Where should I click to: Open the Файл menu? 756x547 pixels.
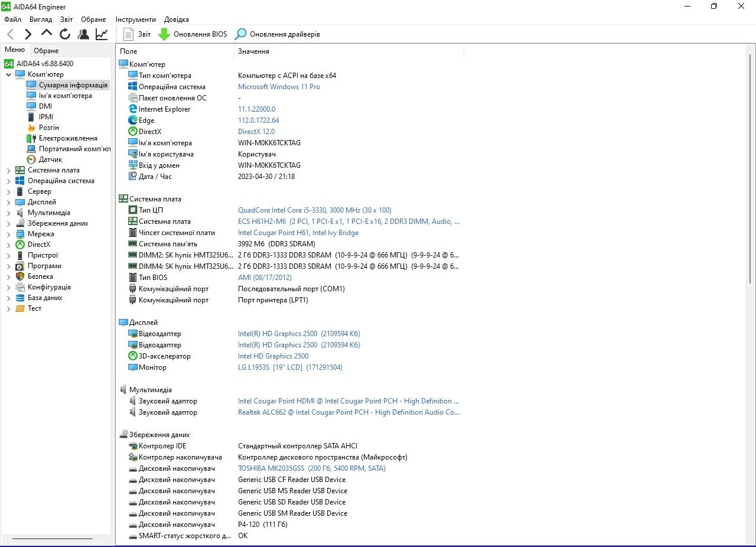tap(12, 19)
